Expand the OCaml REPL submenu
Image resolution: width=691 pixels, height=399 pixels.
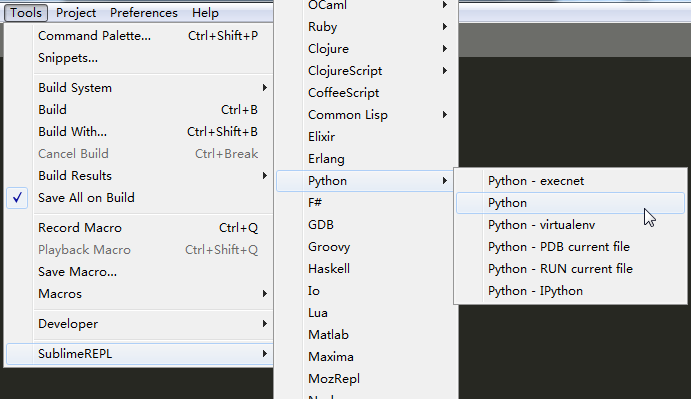click(366, 6)
